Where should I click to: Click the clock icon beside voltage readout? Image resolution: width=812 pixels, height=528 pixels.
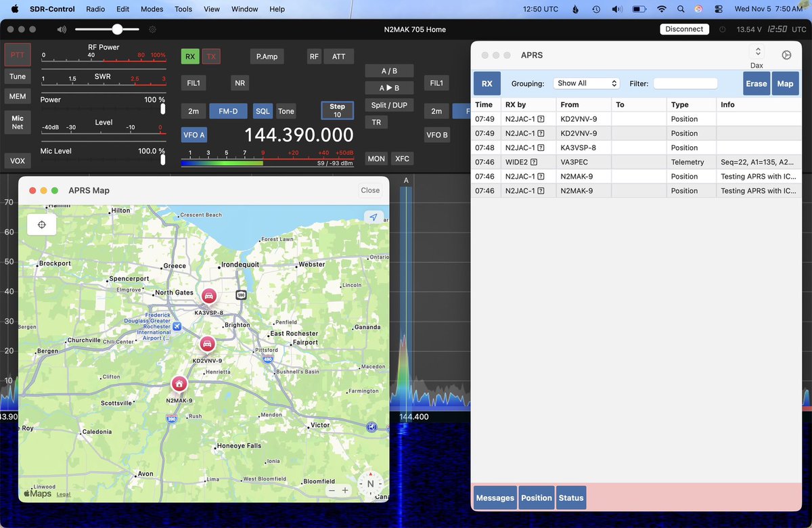coord(723,30)
